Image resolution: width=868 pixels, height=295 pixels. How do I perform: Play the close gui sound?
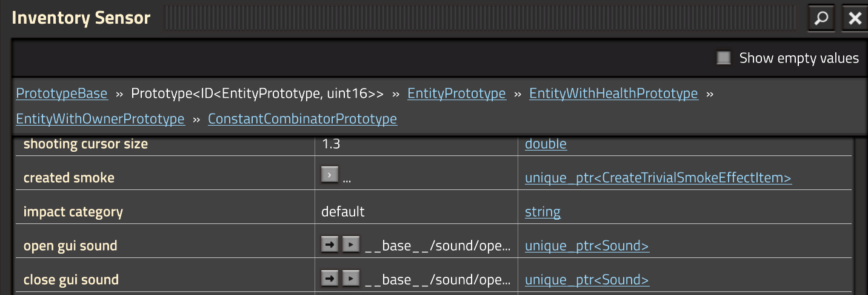(x=350, y=279)
